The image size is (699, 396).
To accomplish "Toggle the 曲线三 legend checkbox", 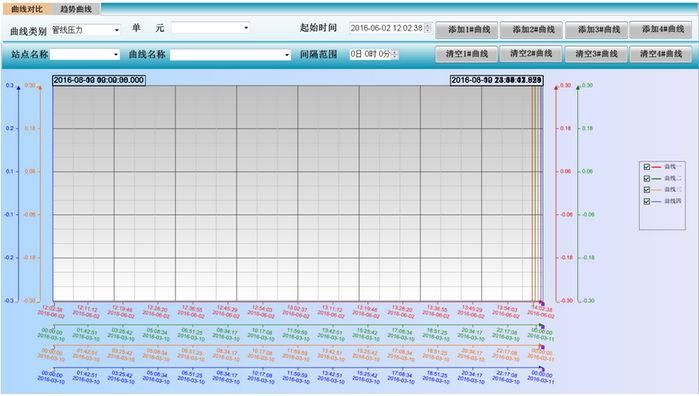I will pos(646,190).
